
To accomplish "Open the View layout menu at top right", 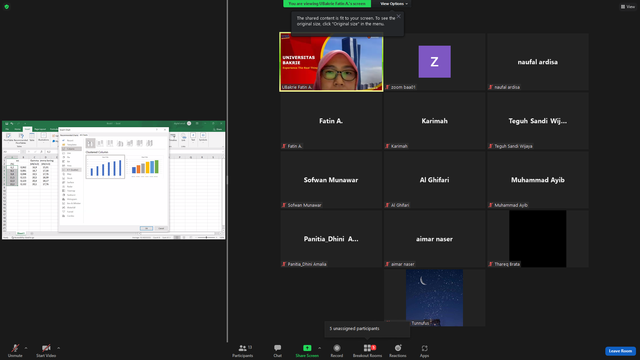I will (x=628, y=7).
